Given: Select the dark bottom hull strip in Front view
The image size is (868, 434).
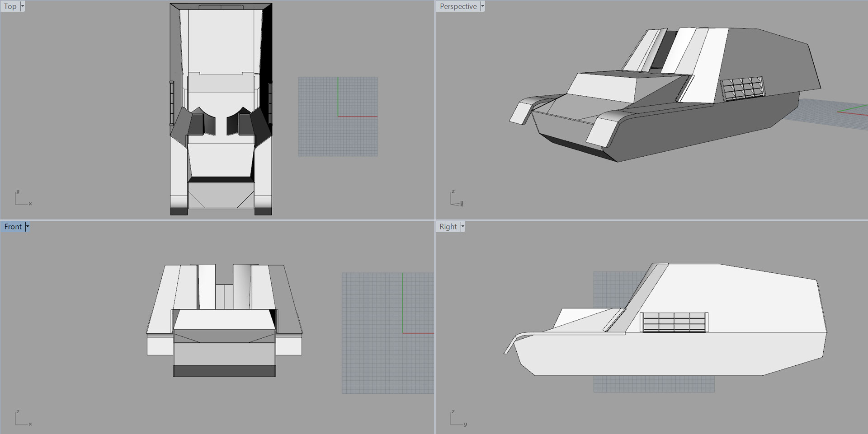Looking at the screenshot, I should (224, 371).
